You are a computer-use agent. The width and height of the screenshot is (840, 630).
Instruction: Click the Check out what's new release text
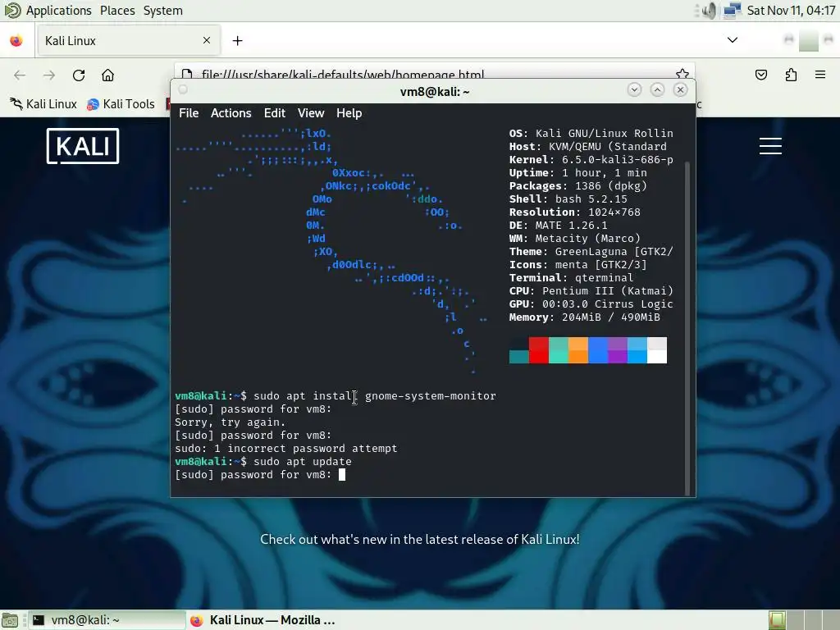(x=420, y=540)
